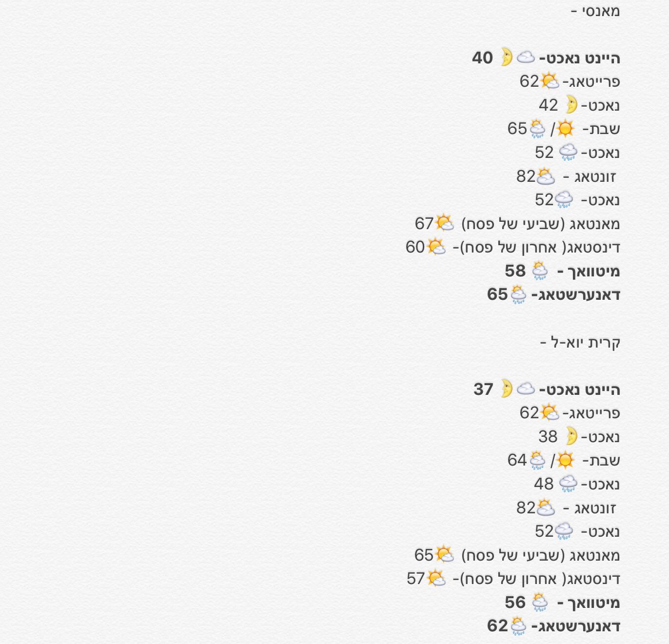Click the temperature 67 in Monday's line
This screenshot has height=644, width=669.
[424, 224]
